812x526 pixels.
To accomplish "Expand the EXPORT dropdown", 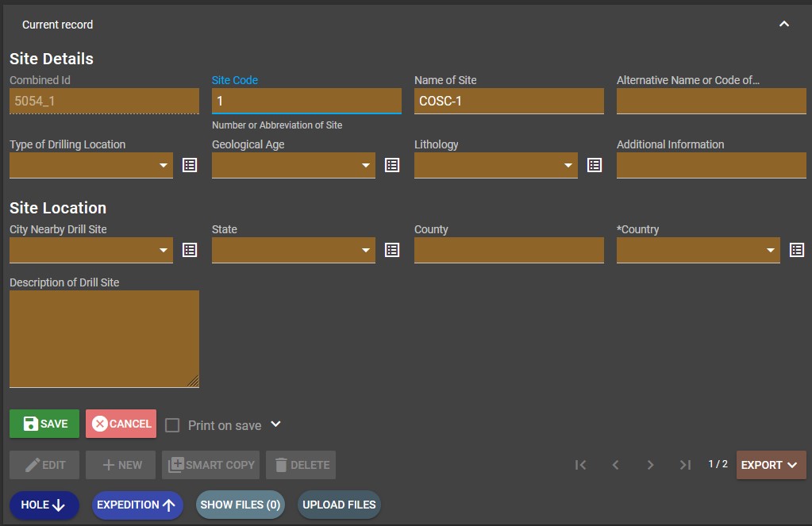I will [769, 465].
